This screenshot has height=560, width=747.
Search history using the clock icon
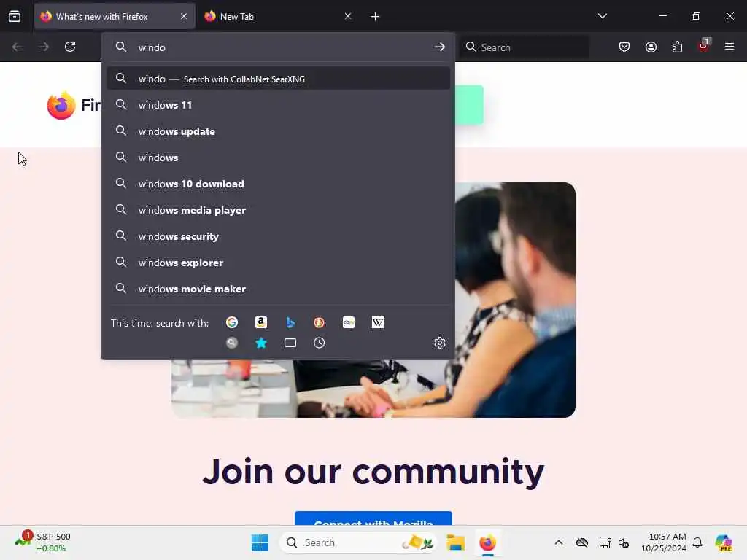point(320,343)
